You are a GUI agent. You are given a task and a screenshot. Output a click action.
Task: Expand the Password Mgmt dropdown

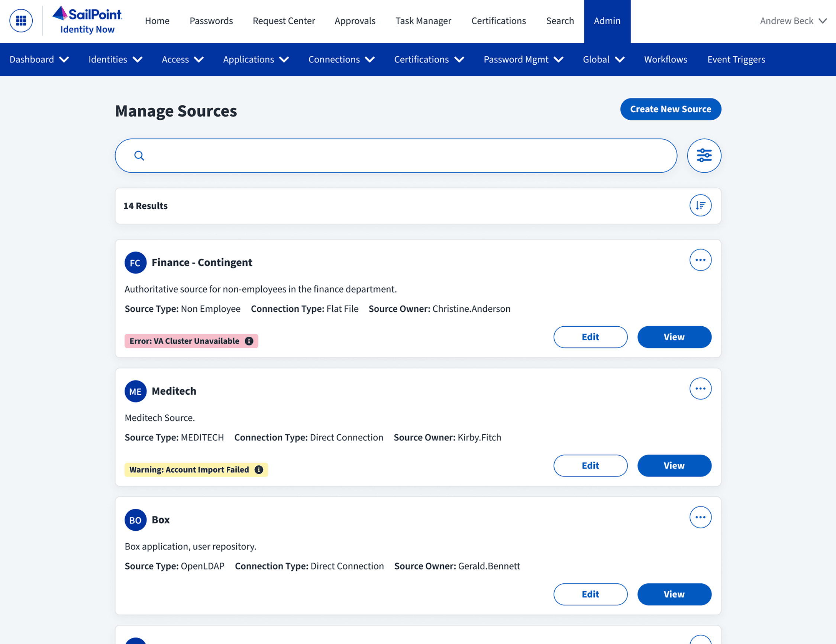[523, 60]
